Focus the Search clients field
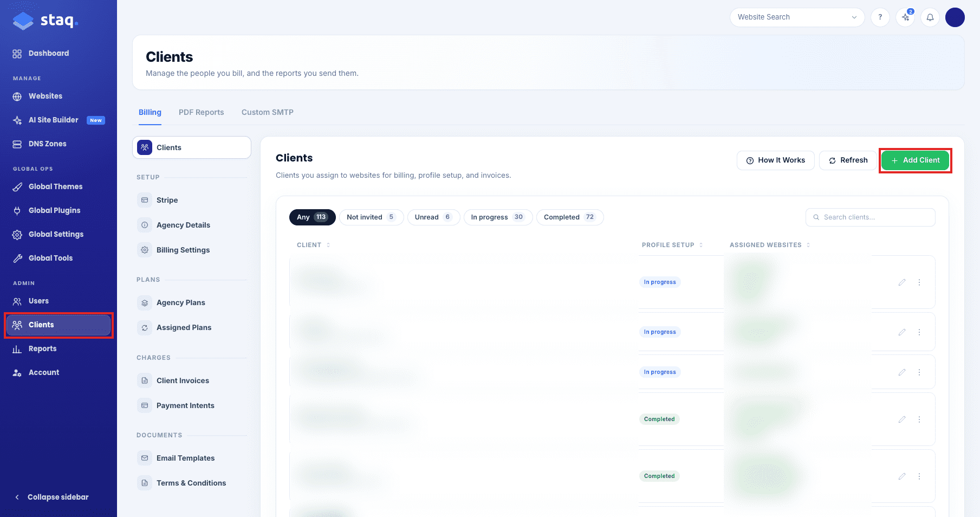Screen dimensions: 980x517 point(871,217)
